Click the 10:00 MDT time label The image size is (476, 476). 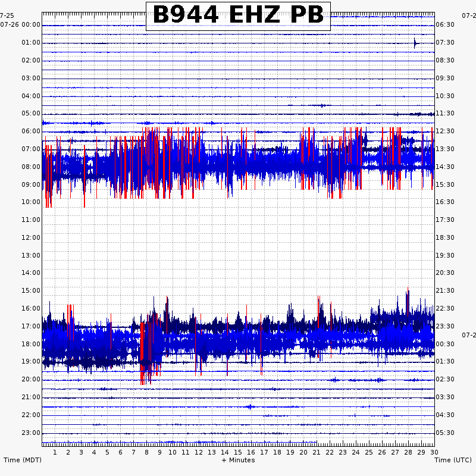31,202
